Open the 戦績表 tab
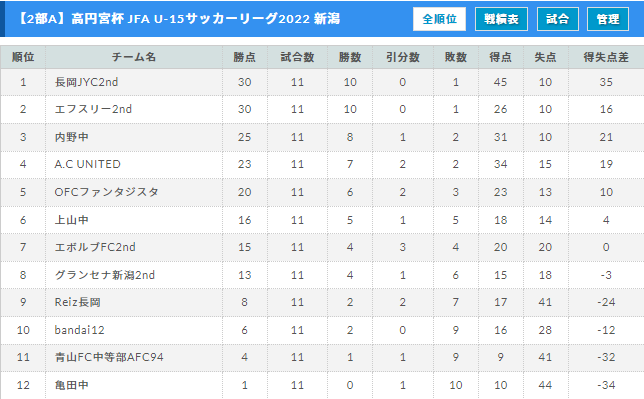The height and width of the screenshot is (399, 644). [501, 19]
